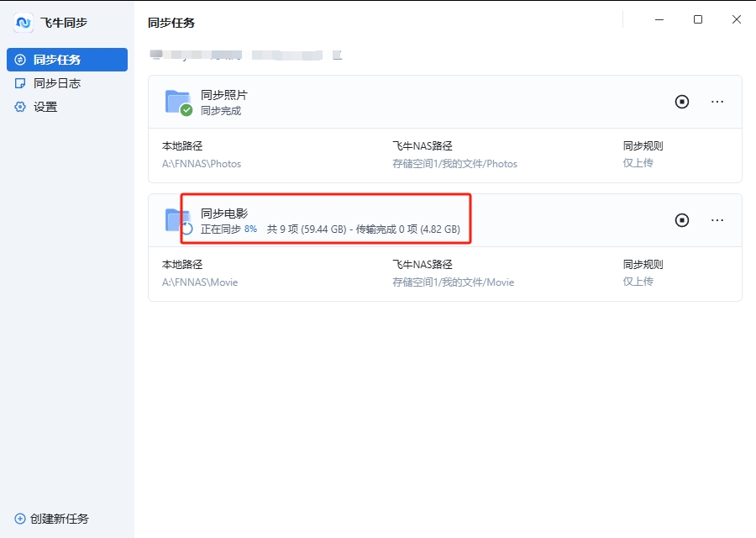The image size is (756, 538).
Task: Open more options menu for 同步照片 task
Action: click(x=717, y=102)
